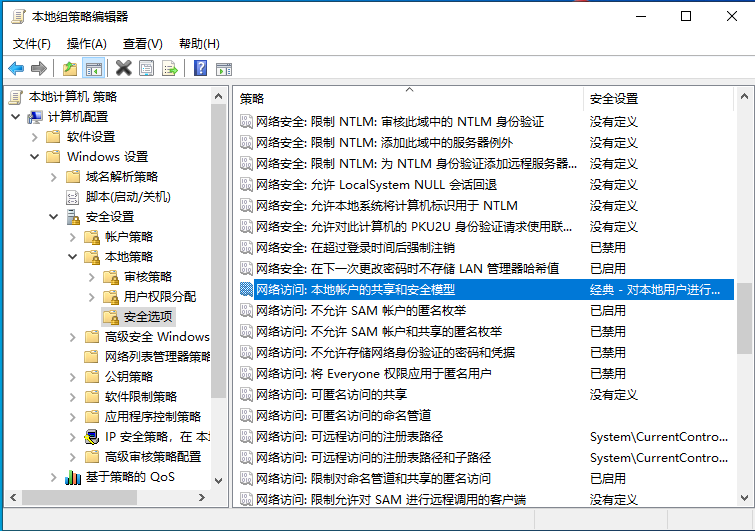Click the Back arrow toolbar icon

click(16, 68)
